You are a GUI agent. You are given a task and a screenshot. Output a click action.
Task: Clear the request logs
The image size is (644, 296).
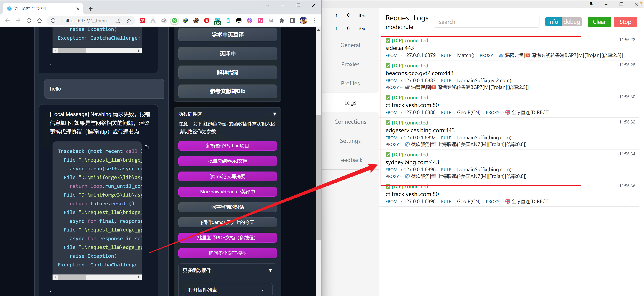click(x=599, y=22)
